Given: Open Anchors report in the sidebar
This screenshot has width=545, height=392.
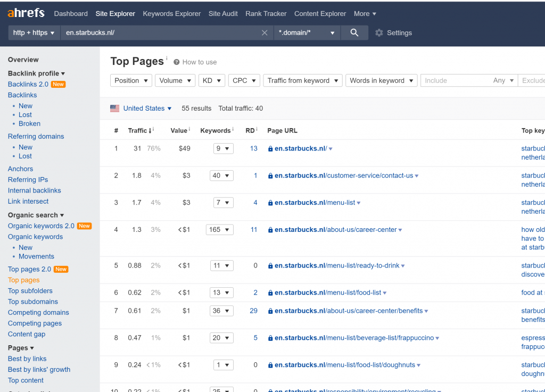Looking at the screenshot, I should [21, 169].
